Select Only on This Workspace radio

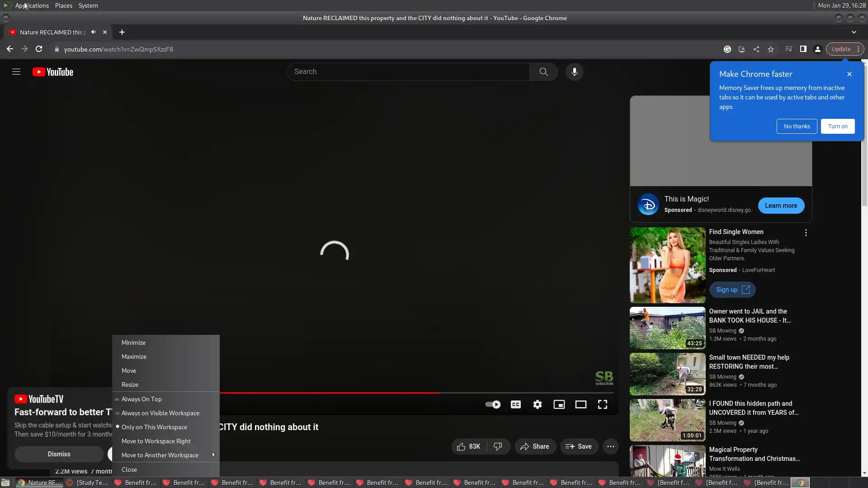[x=154, y=427]
